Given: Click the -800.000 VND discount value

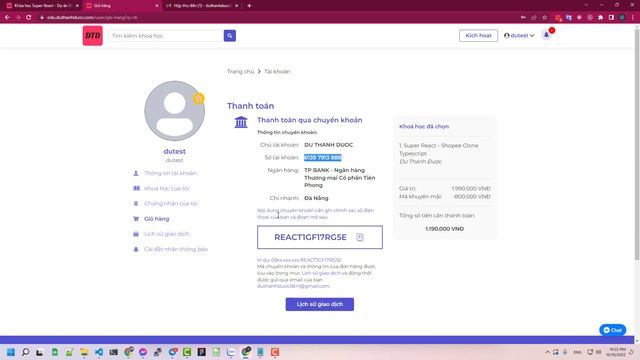Looking at the screenshot, I should [472, 196].
